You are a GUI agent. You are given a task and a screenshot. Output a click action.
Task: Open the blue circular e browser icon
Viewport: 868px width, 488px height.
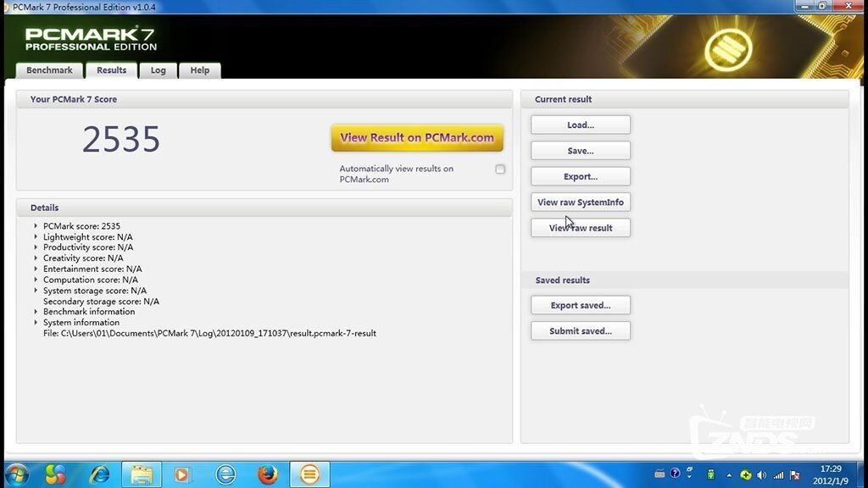[x=225, y=474]
